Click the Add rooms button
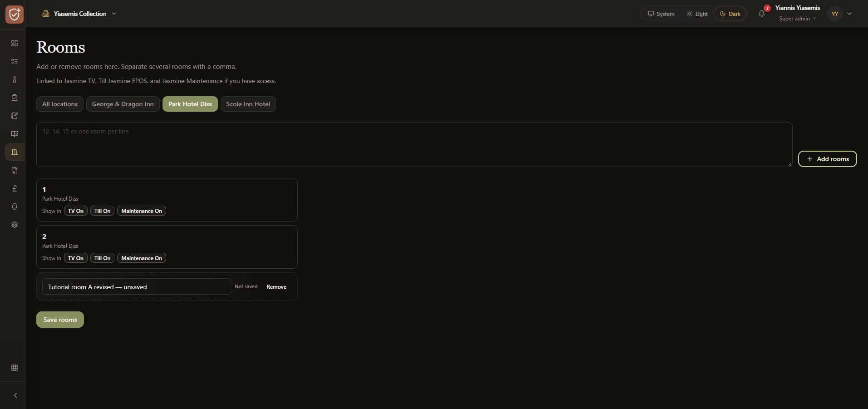Screen dimensions: 868x409 [827, 159]
